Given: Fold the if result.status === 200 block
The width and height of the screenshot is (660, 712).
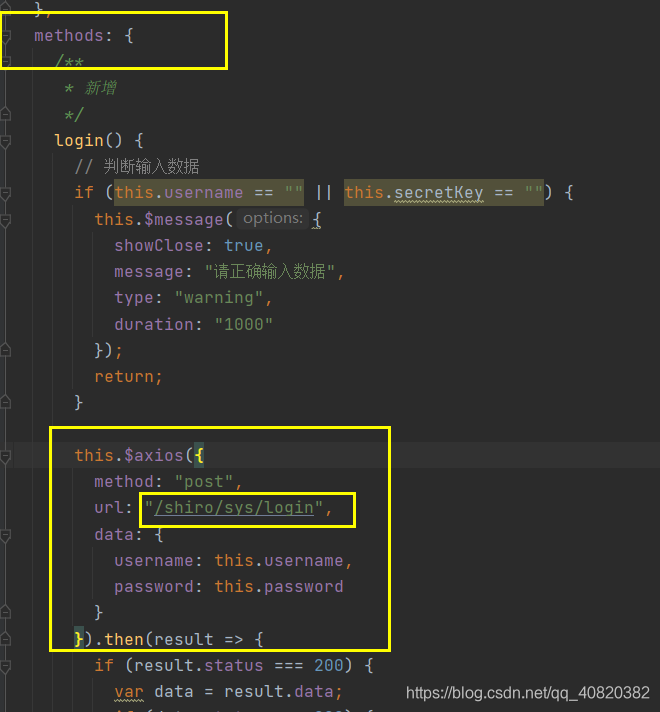Looking at the screenshot, I should 6,666.
